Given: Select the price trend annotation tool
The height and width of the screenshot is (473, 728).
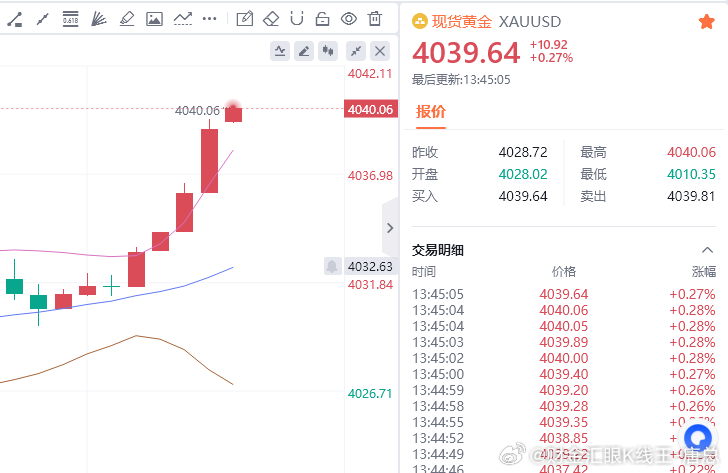Looking at the screenshot, I should pos(182,19).
